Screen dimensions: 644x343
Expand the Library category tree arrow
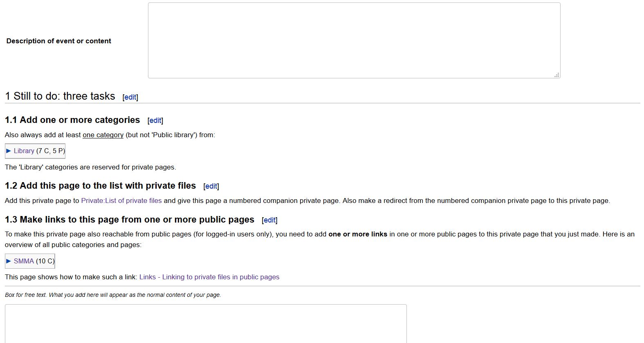coord(9,151)
